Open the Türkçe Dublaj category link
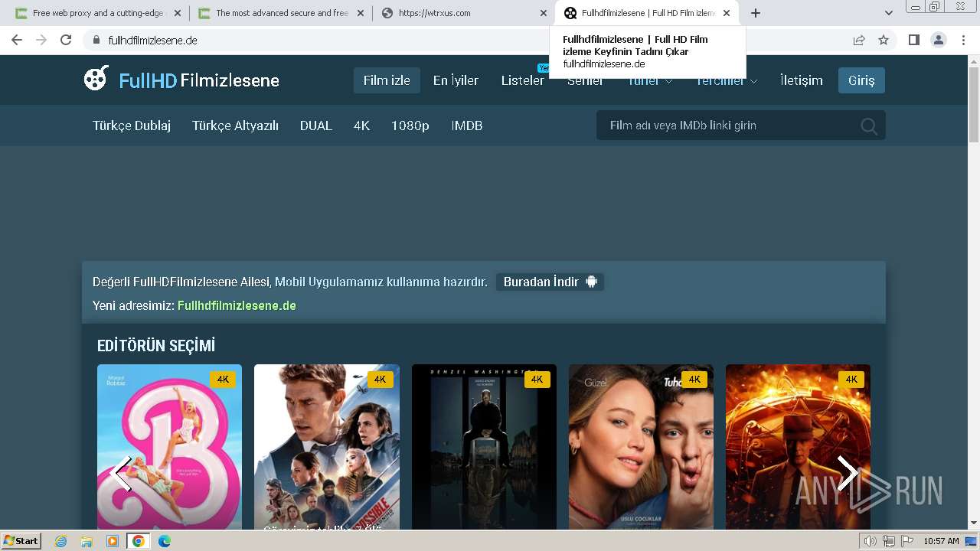Image resolution: width=980 pixels, height=551 pixels. coord(132,126)
